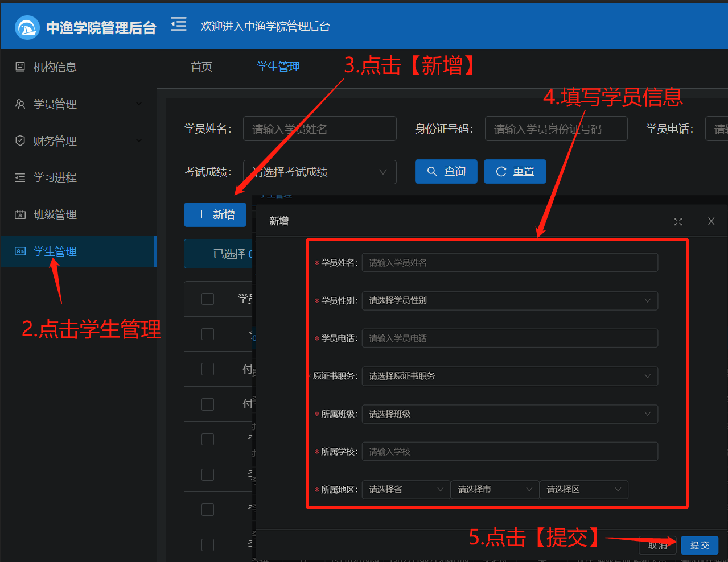Open the 请选择市 city dropdown
Image resolution: width=728 pixels, height=562 pixels.
point(495,489)
